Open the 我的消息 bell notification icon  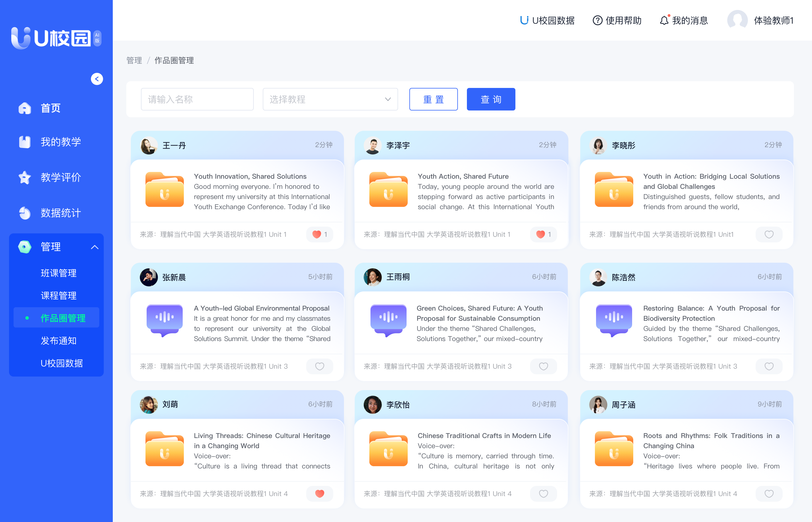coord(664,21)
